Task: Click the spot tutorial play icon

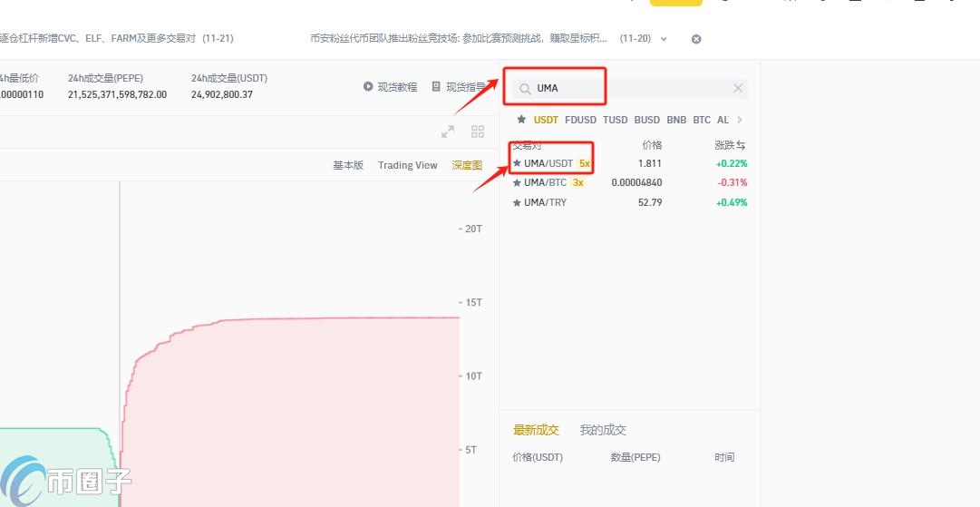Action: [x=368, y=86]
